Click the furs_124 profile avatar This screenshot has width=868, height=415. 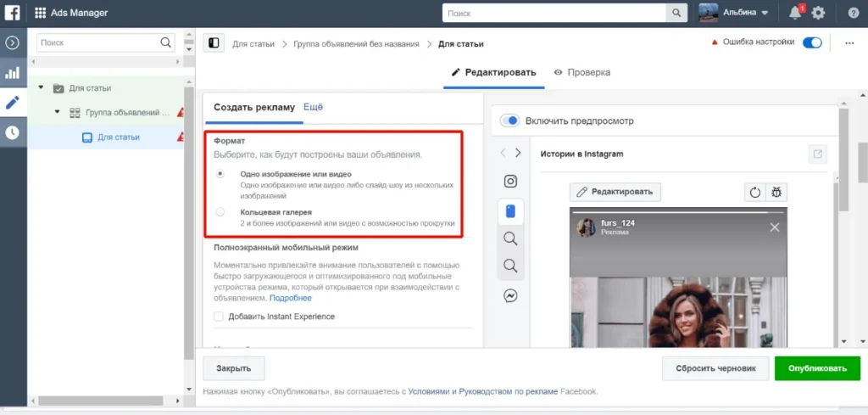coord(587,227)
